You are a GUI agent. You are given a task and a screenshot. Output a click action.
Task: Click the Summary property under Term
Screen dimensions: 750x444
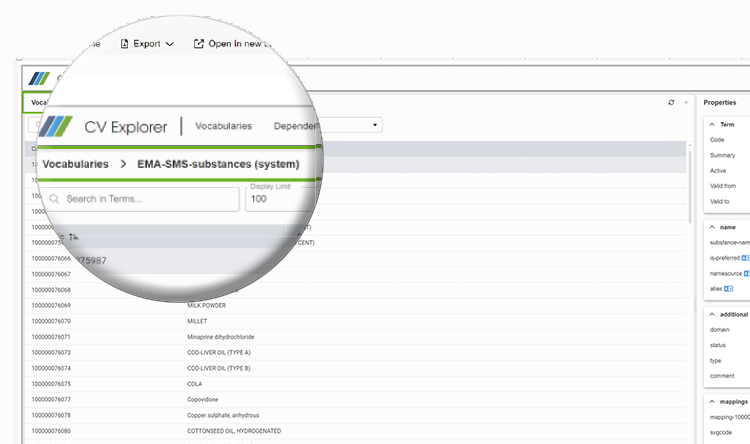pos(722,155)
